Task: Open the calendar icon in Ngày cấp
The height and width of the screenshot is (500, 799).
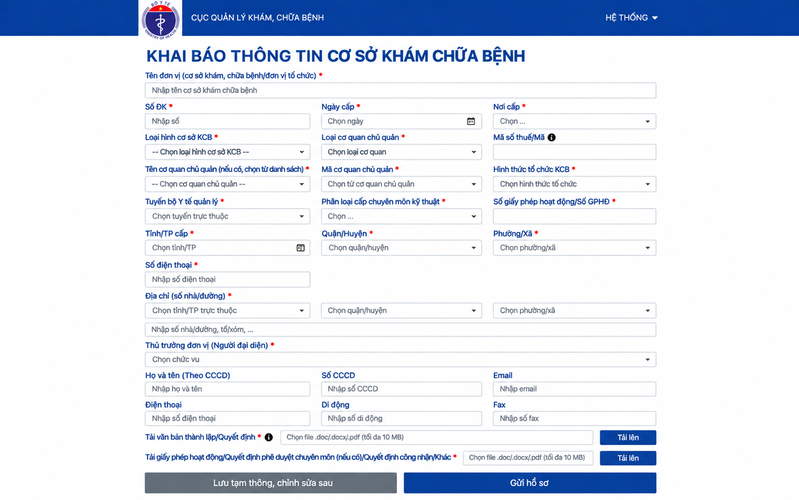Action: point(471,121)
